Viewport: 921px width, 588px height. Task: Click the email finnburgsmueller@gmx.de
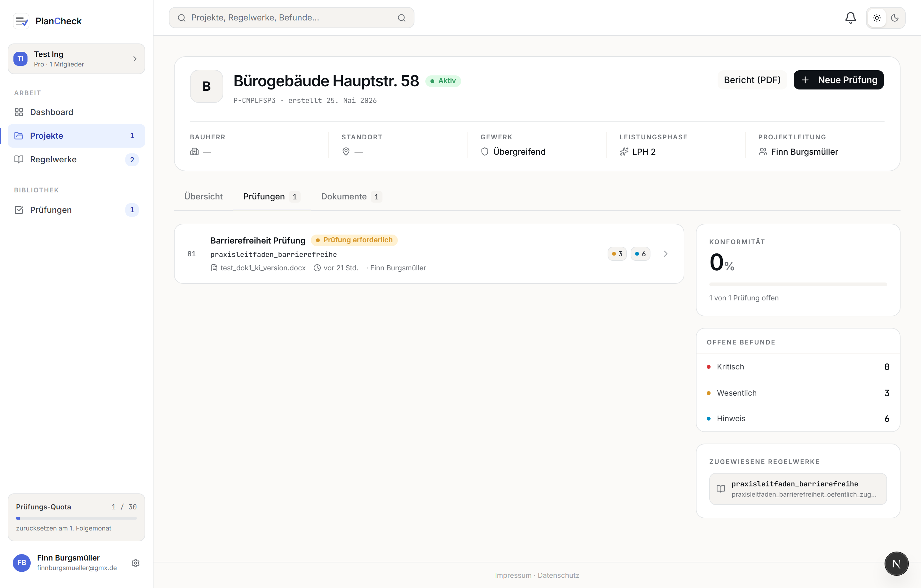pyautogui.click(x=77, y=568)
